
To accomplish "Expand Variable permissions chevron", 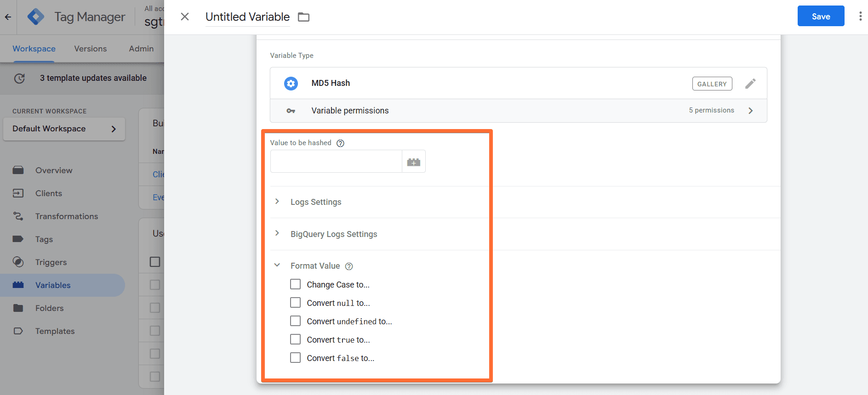I will [x=750, y=111].
